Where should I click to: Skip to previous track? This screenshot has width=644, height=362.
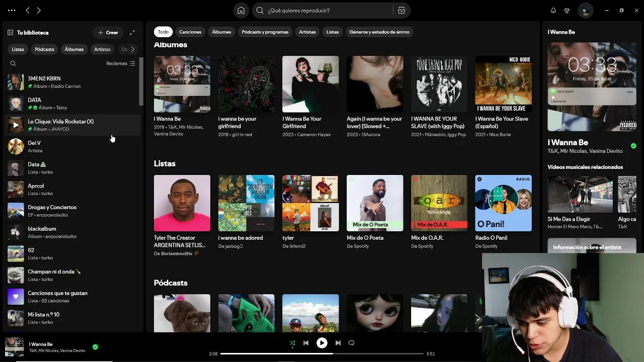tap(306, 343)
